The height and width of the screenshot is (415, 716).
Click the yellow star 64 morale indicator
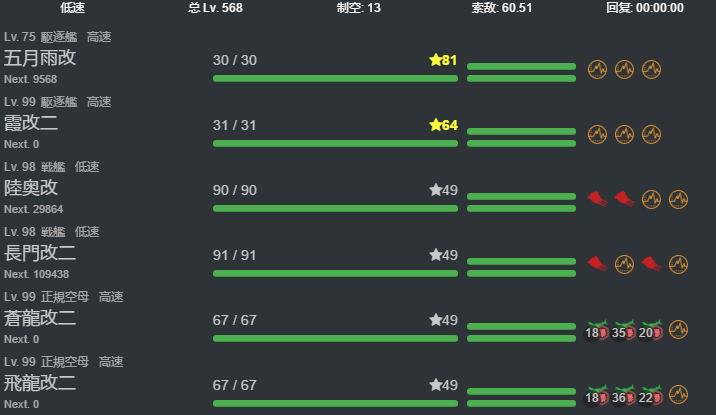tap(443, 125)
